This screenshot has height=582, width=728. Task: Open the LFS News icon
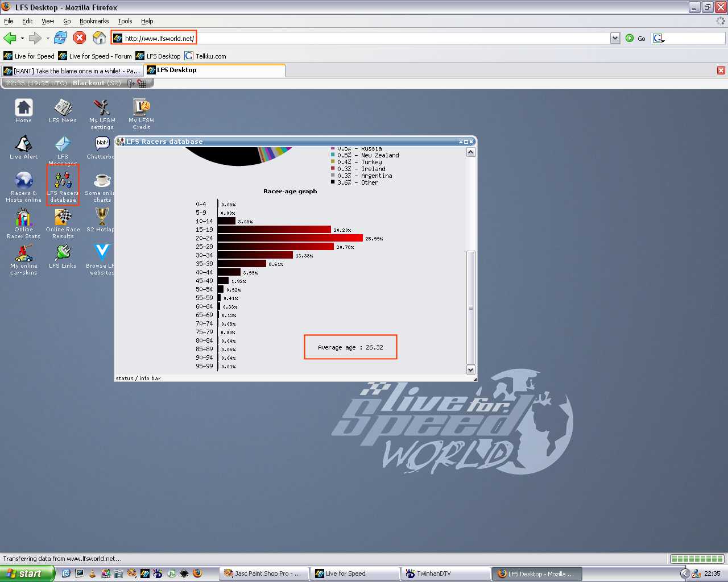(x=63, y=110)
